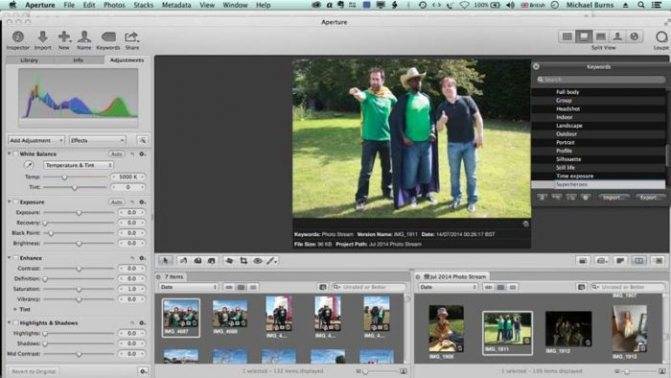Open the Faces view icon
Screen dimensions: 671x378
pos(617,37)
